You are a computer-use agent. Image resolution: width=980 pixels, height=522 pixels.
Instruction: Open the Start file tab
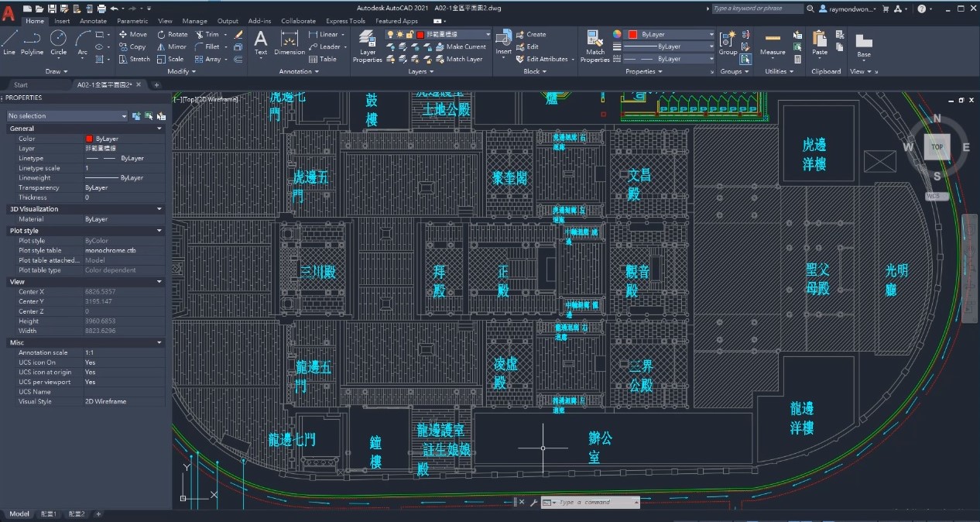pos(21,84)
